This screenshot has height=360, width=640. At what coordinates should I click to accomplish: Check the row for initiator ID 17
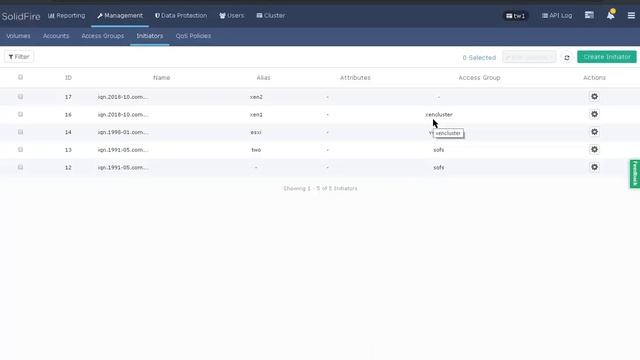click(20, 97)
